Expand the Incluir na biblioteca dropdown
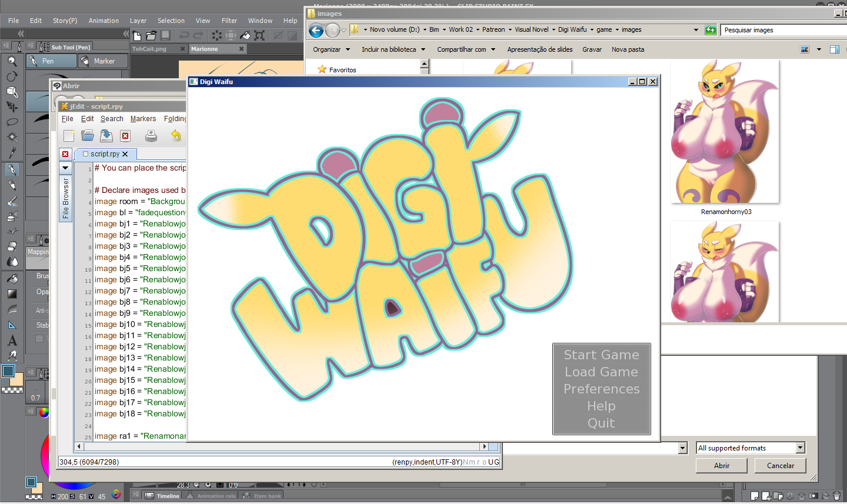847x504 pixels. pyautogui.click(x=393, y=49)
